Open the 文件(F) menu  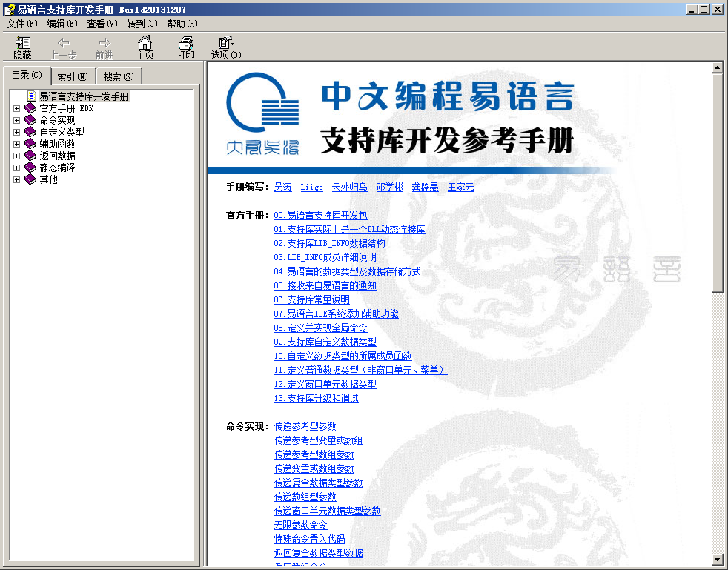[22, 24]
